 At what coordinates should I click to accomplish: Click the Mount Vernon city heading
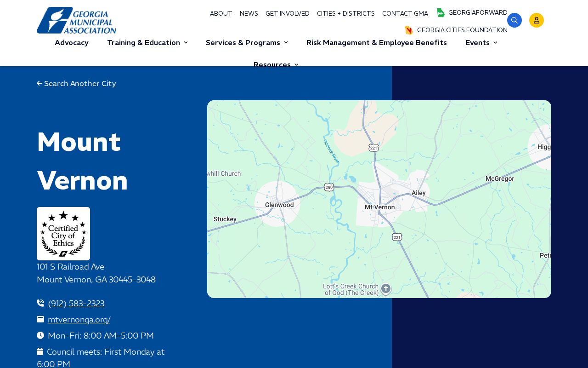coord(83,161)
